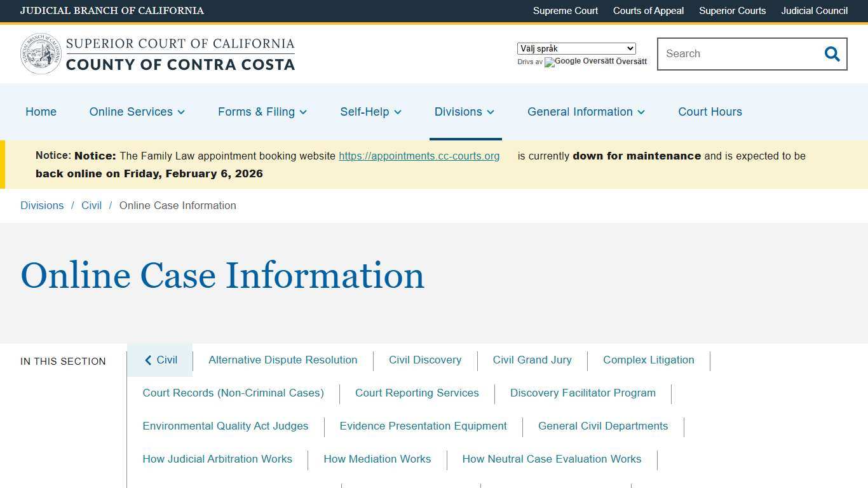Click the search magnifying glass icon
This screenshot has width=868, height=488.
click(832, 54)
